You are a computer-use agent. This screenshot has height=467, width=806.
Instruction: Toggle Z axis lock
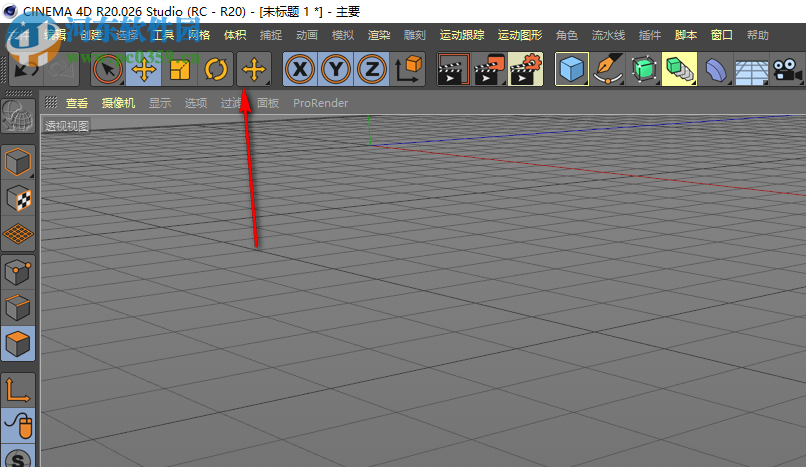pos(372,69)
